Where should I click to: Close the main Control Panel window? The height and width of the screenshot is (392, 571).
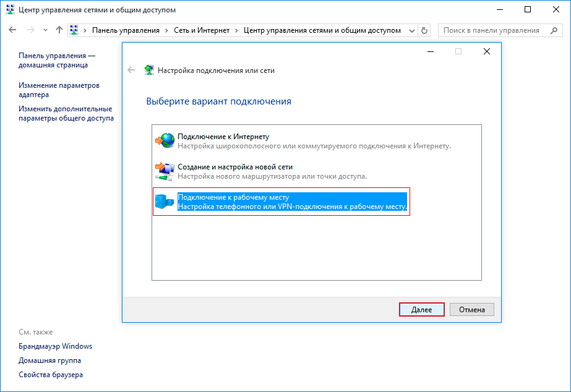point(556,10)
